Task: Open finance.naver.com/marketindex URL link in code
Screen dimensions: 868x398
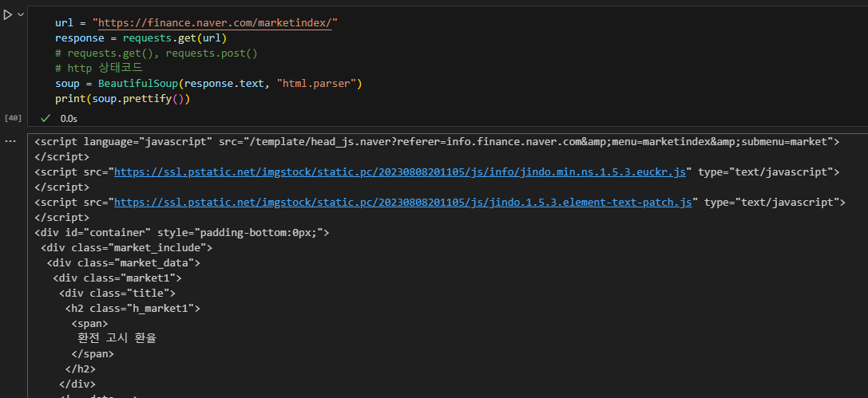Action: point(215,23)
